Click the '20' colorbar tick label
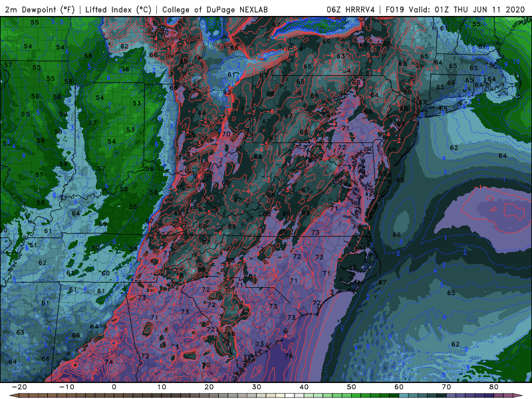This screenshot has height=399, width=532. pyautogui.click(x=209, y=387)
